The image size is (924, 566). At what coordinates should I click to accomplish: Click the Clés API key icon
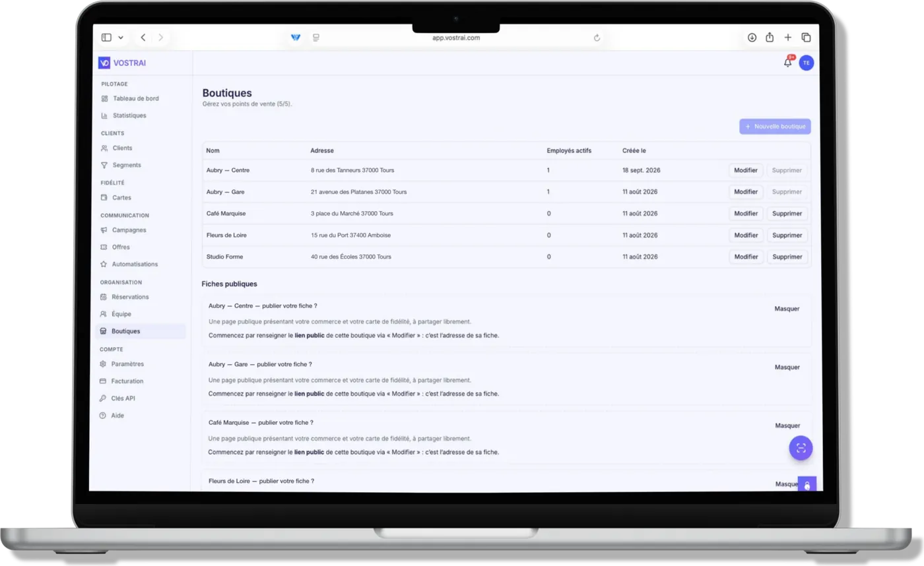click(x=103, y=398)
